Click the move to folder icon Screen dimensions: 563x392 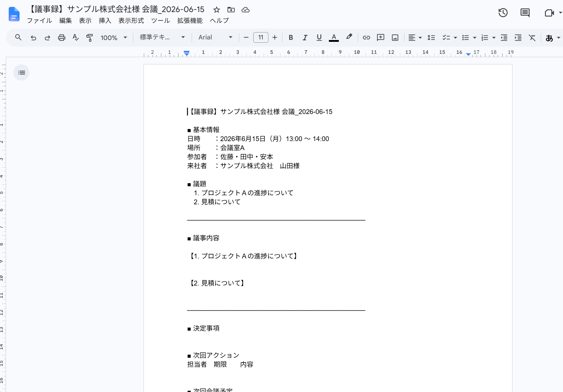coord(231,10)
